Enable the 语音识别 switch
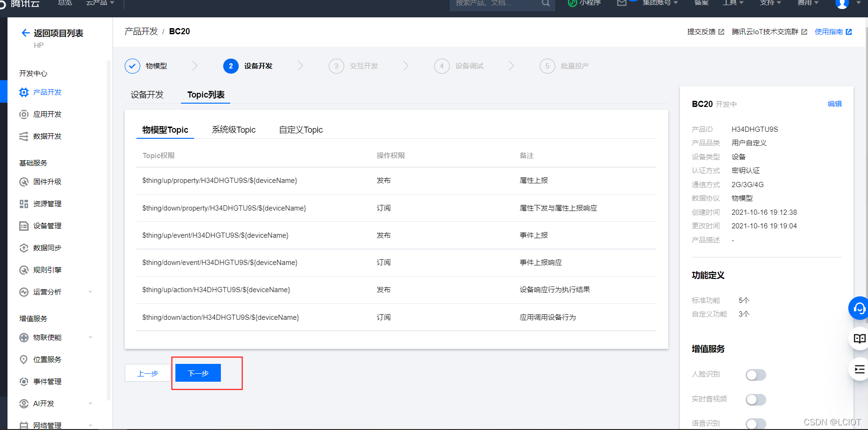This screenshot has width=868, height=430. pyautogui.click(x=756, y=424)
